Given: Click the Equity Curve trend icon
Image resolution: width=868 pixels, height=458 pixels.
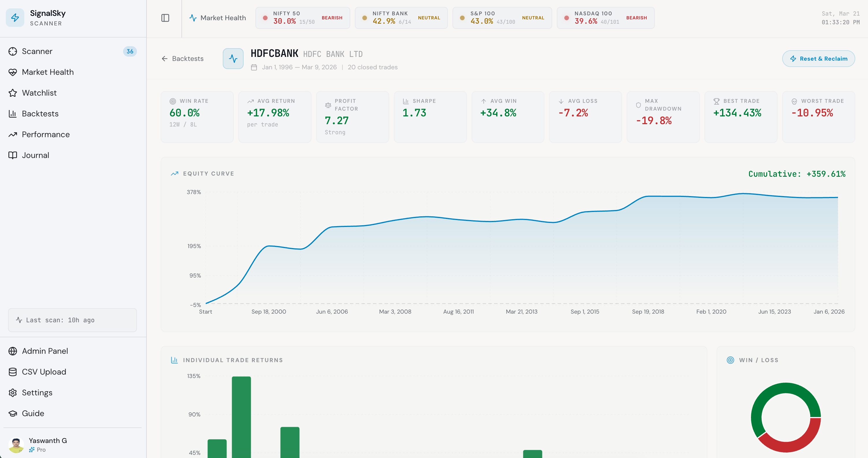Looking at the screenshot, I should 175,174.
